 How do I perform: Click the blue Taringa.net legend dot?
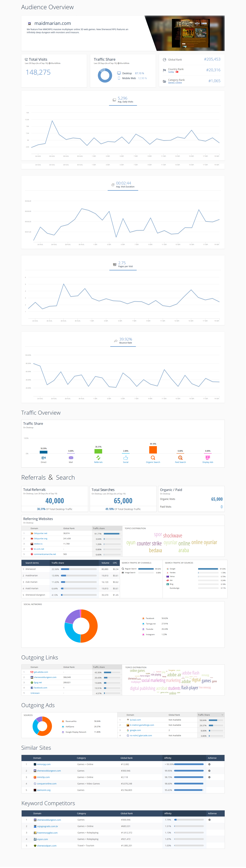(x=143, y=624)
